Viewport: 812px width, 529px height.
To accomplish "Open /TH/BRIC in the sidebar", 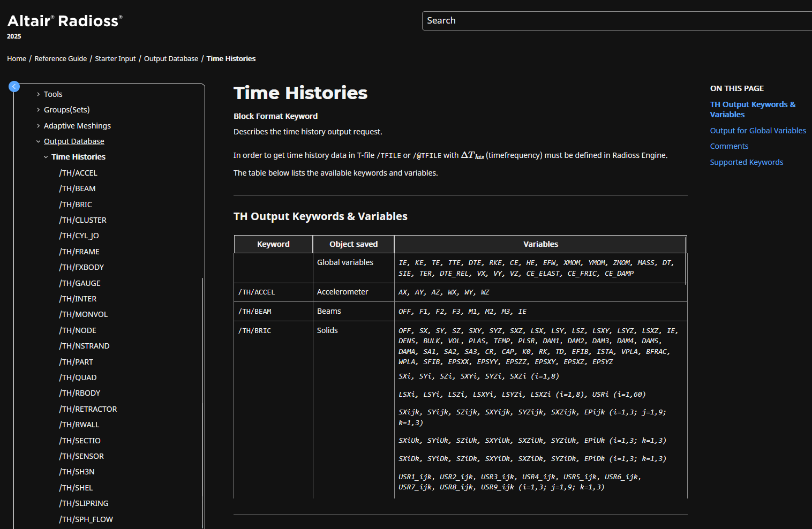I will (x=76, y=205).
